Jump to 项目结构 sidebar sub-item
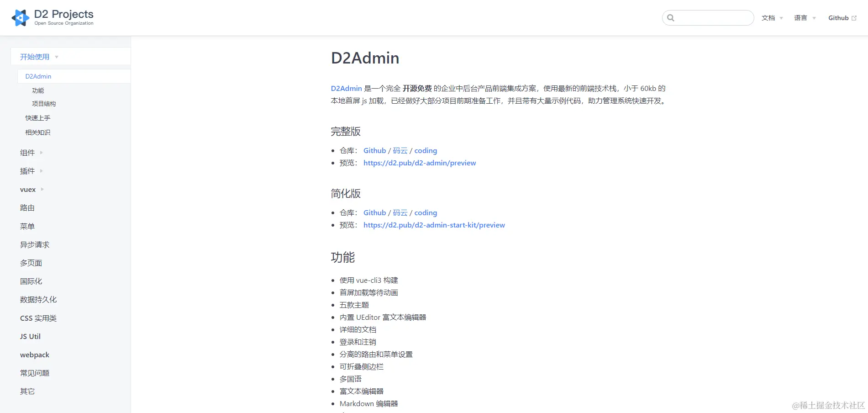The image size is (868, 413). tap(44, 104)
